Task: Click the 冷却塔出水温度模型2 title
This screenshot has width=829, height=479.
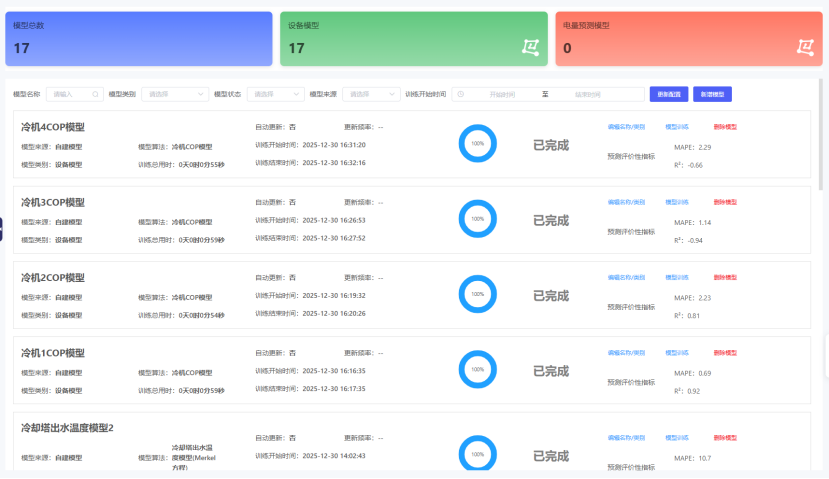Action: (67, 428)
